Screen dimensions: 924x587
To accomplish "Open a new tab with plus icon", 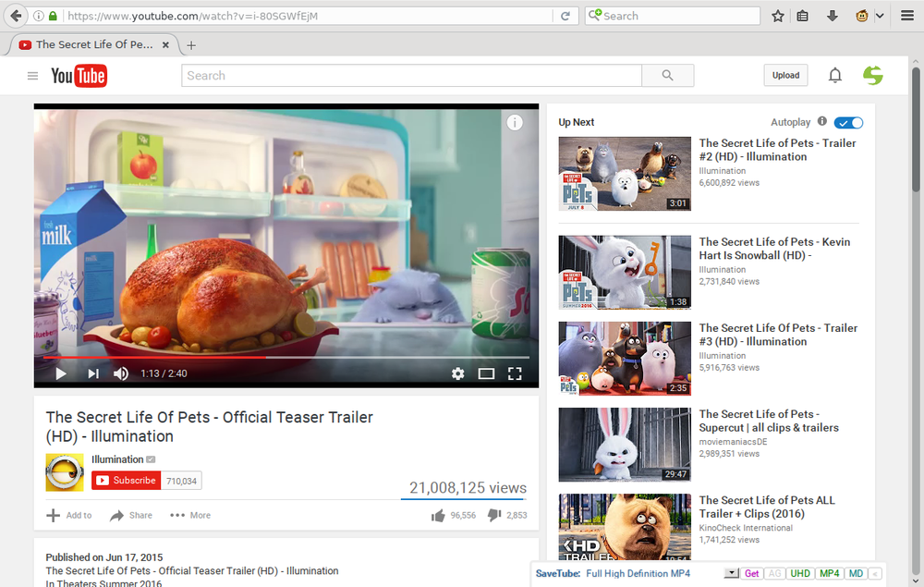I will tap(191, 45).
